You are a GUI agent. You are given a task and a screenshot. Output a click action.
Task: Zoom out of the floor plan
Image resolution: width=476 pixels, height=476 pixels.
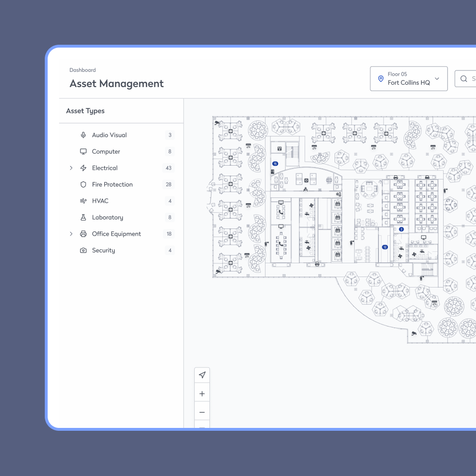[202, 412]
